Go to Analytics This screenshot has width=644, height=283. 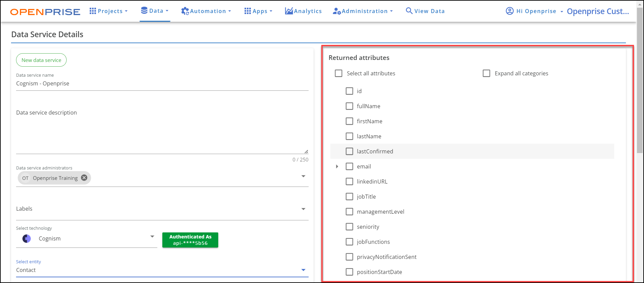click(x=303, y=11)
